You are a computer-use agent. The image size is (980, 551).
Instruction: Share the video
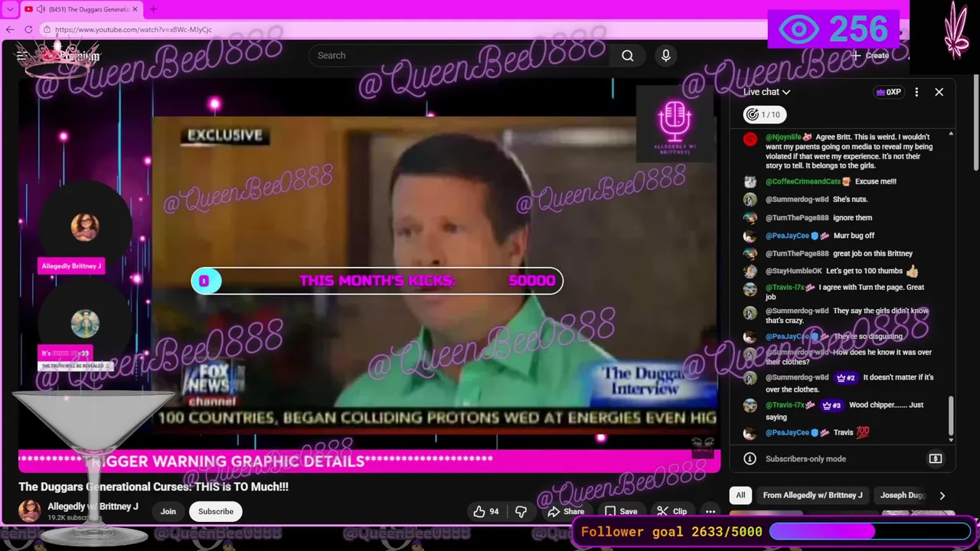coord(565,511)
